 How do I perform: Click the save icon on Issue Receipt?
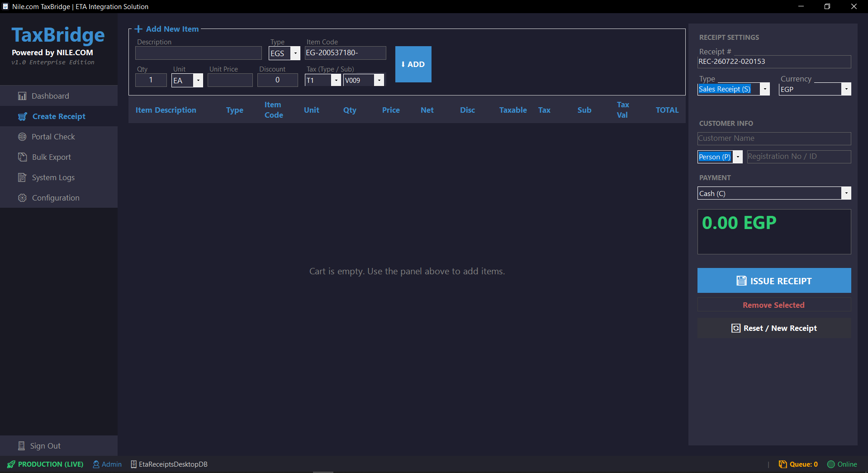tap(741, 281)
